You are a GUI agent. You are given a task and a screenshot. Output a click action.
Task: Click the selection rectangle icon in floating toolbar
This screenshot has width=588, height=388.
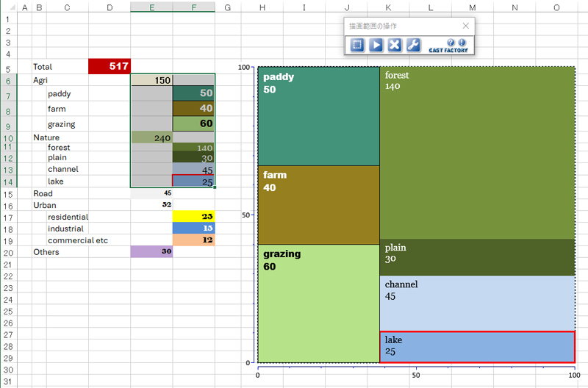(357, 45)
